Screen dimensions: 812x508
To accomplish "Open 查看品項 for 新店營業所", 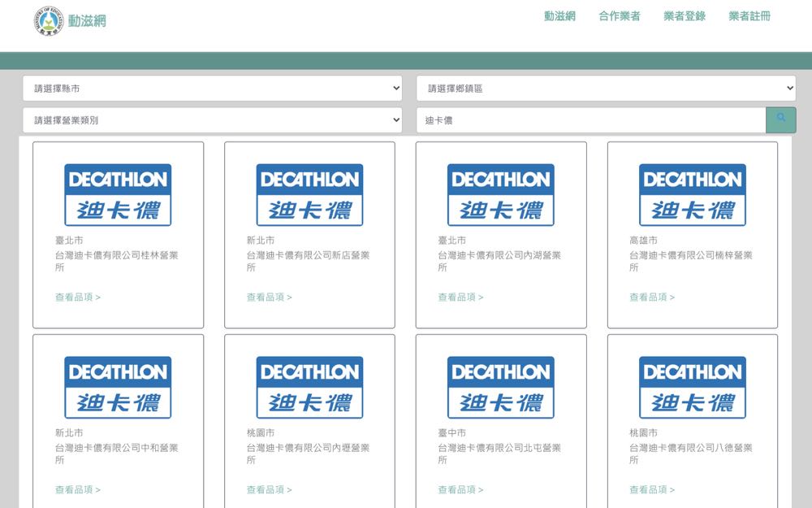I will pos(270,297).
